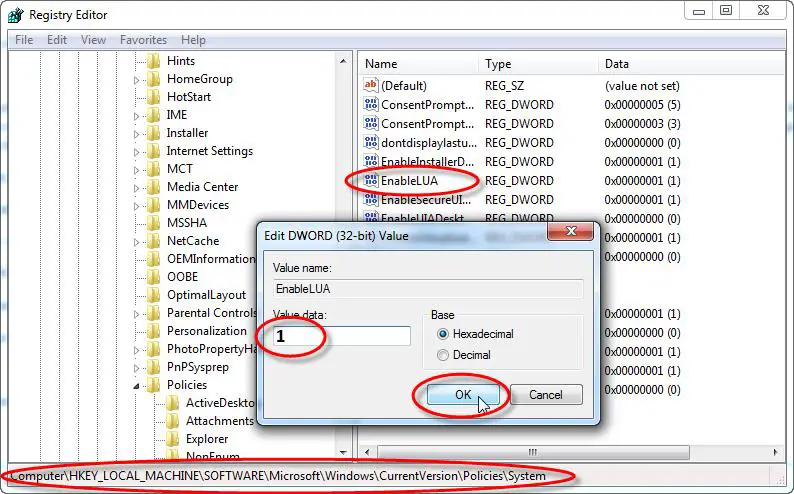Click the 0x00000003 (3) data cell
This screenshot has height=494, width=794.
(x=642, y=124)
